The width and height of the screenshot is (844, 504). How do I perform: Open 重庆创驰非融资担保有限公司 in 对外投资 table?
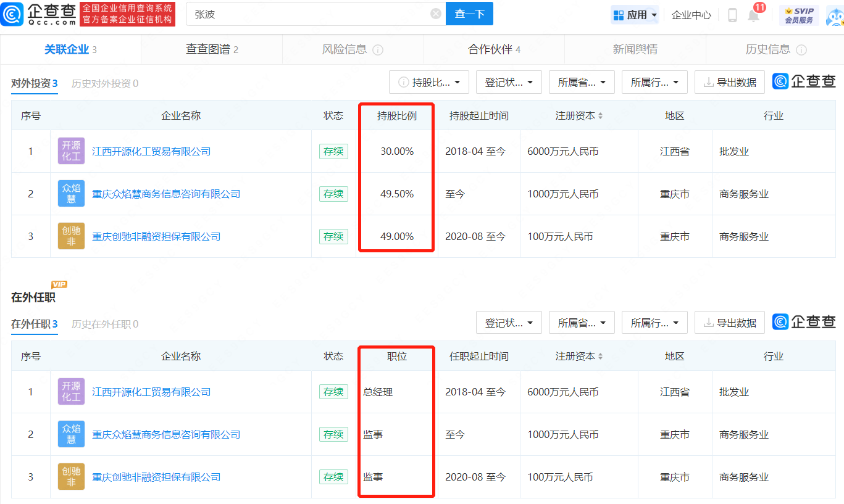point(156,236)
